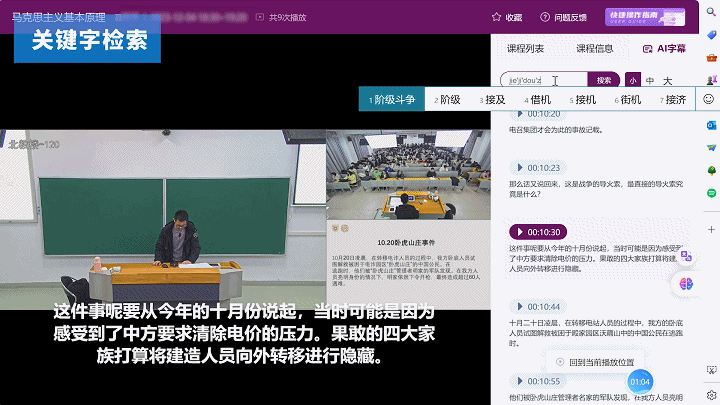Open the sidebar blue tag shopping icon

[x=711, y=35]
